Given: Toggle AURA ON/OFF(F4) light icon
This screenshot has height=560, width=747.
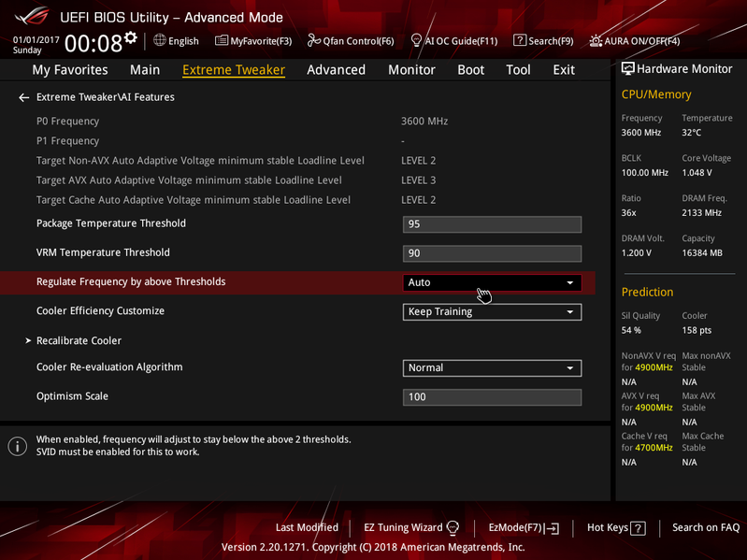Looking at the screenshot, I should click(x=596, y=41).
